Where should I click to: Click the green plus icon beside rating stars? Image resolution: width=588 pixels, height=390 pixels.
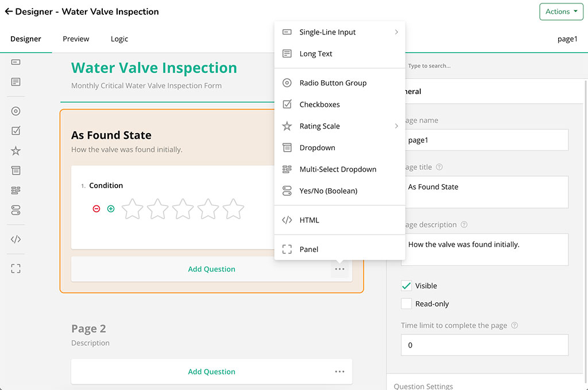(111, 209)
